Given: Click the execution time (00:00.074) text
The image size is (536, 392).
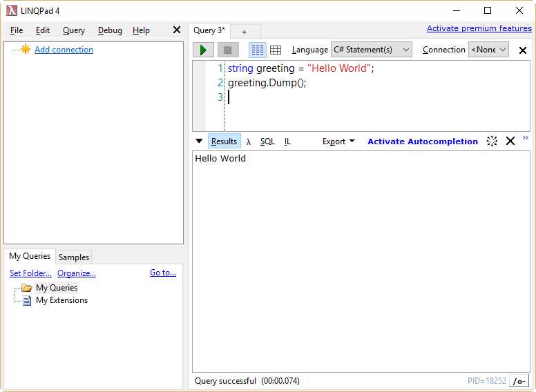Looking at the screenshot, I should pos(280,381).
